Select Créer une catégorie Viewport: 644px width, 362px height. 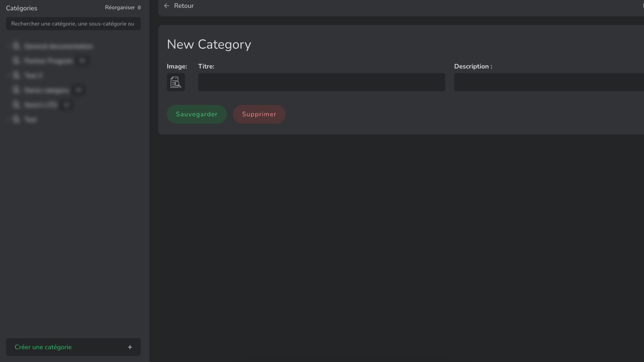[x=43, y=347]
